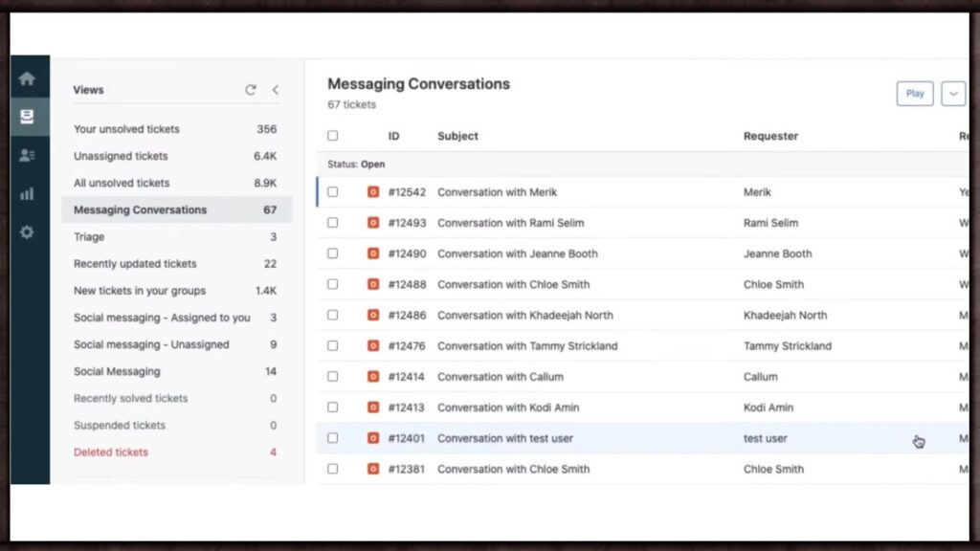The height and width of the screenshot is (551, 980).
Task: Open Your unsolved tickets view
Action: 176,129
